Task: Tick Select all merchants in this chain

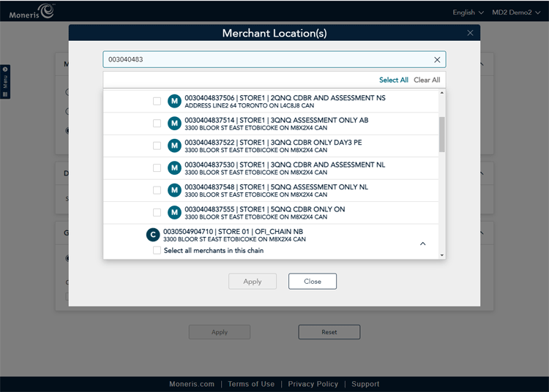Action: tap(157, 250)
